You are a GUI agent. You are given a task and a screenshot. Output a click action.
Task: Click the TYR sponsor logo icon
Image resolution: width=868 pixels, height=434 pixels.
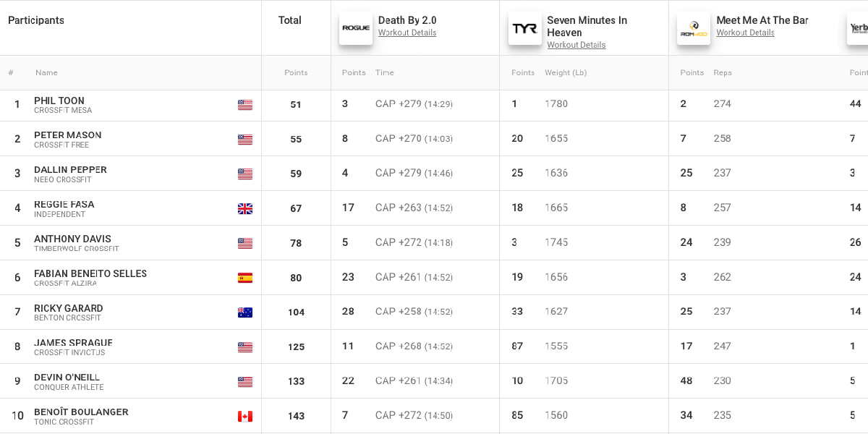(525, 28)
